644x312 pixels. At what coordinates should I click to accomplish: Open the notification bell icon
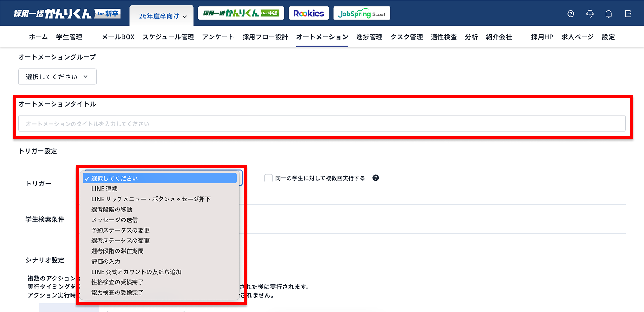tap(608, 14)
